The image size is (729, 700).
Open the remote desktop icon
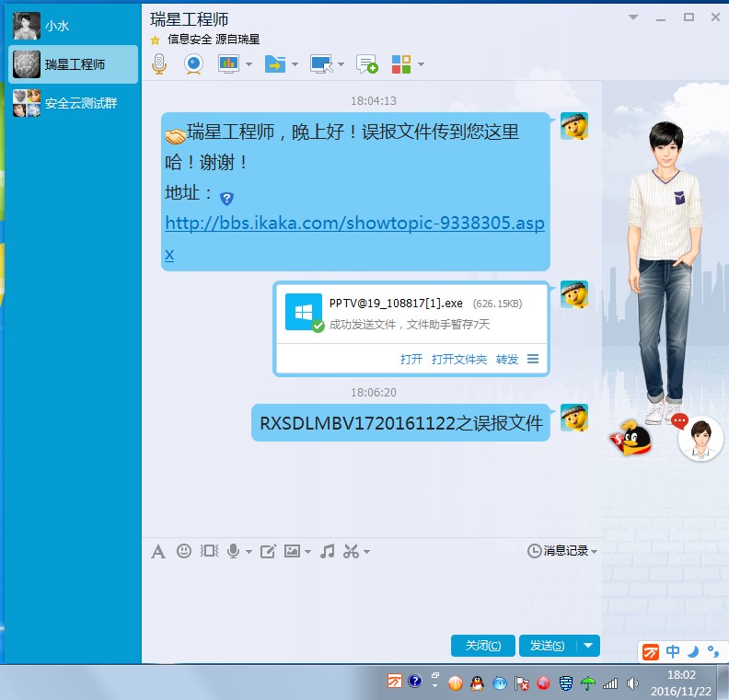click(x=321, y=64)
